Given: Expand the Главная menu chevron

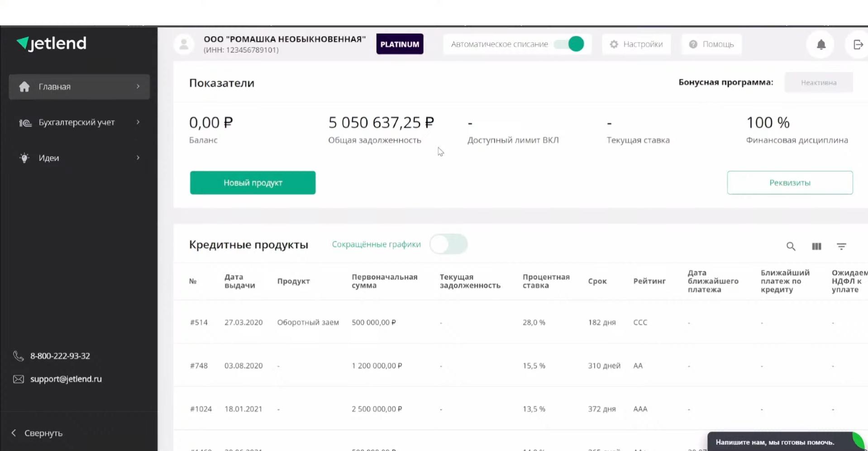Looking at the screenshot, I should [138, 86].
